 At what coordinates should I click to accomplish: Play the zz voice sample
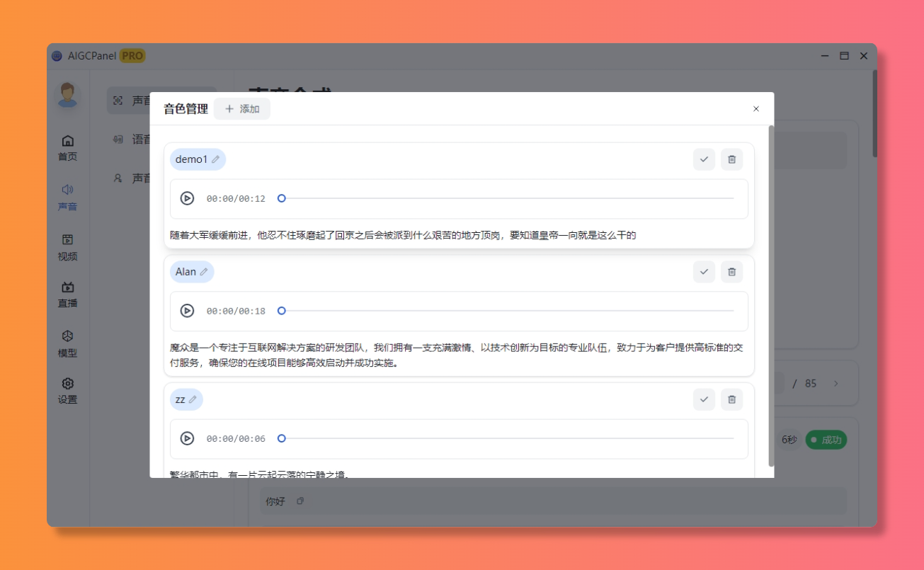[187, 438]
